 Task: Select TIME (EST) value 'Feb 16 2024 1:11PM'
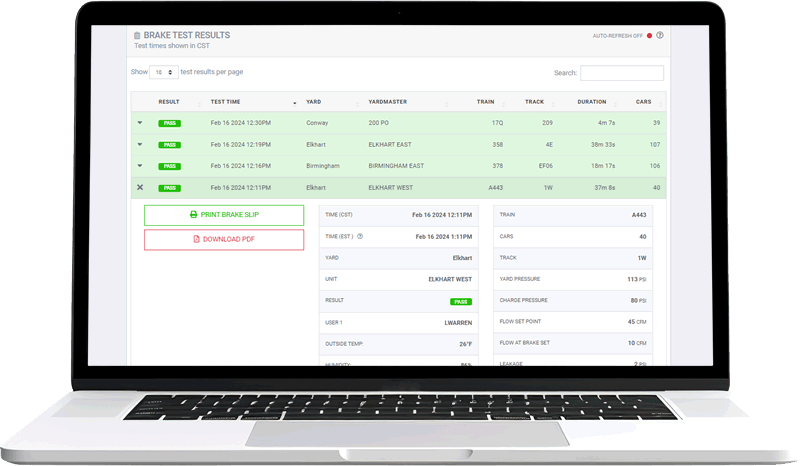click(444, 237)
